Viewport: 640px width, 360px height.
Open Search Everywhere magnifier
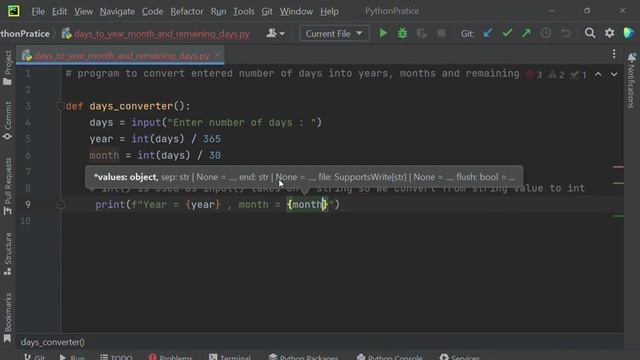click(590, 33)
